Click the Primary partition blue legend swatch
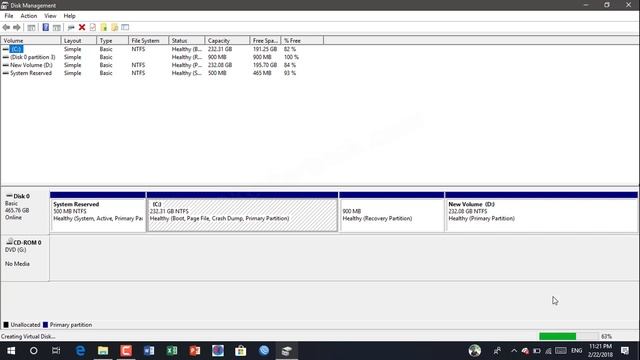 (x=45, y=325)
